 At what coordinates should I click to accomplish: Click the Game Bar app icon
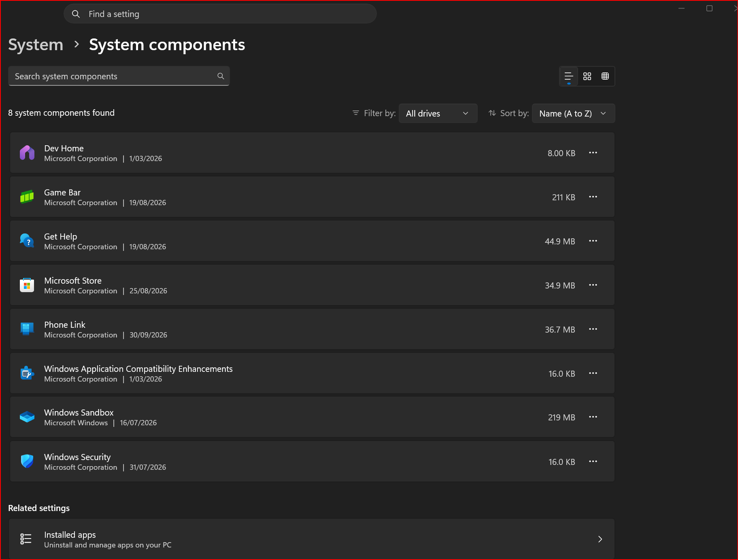[x=27, y=197]
